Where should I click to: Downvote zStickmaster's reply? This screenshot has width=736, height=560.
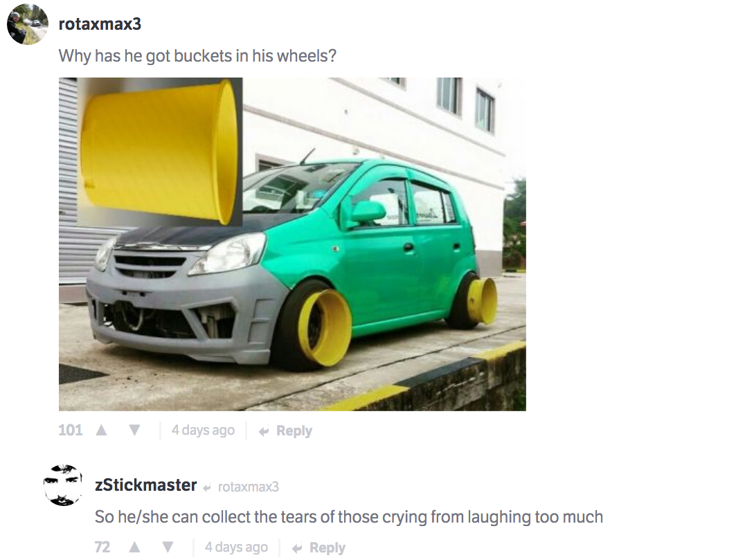167,548
